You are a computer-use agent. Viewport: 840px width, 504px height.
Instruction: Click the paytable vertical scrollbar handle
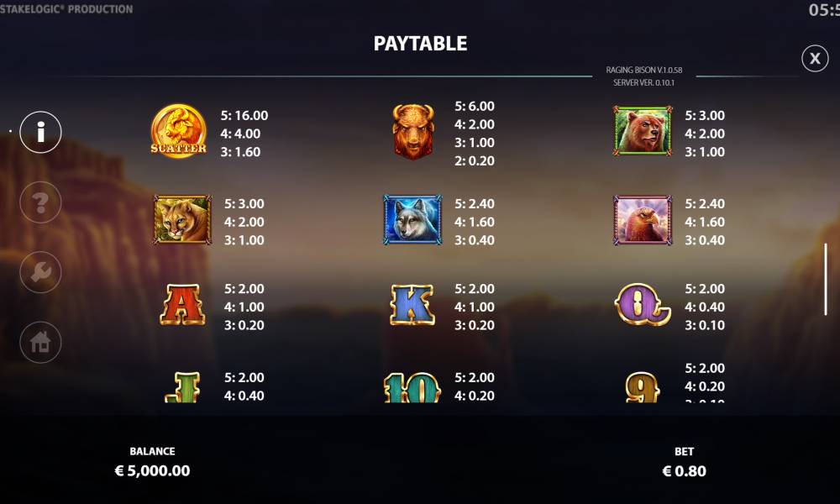coord(826,279)
